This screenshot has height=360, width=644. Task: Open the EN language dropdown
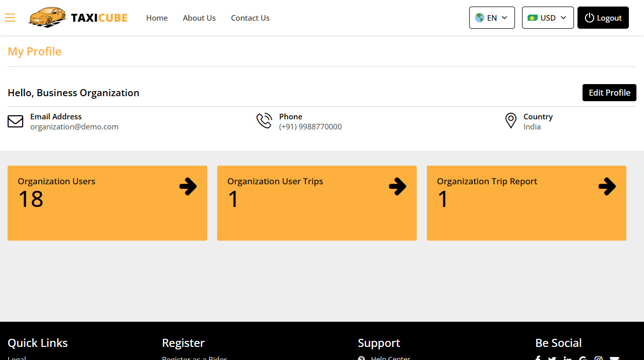coord(492,17)
